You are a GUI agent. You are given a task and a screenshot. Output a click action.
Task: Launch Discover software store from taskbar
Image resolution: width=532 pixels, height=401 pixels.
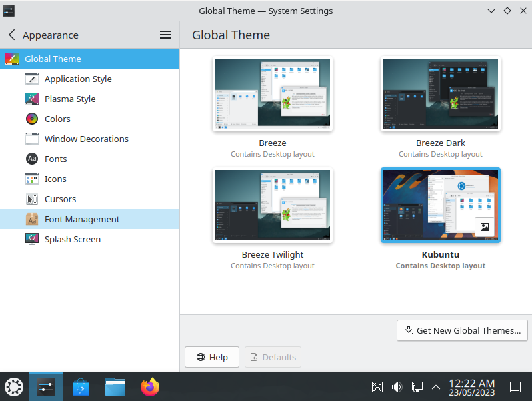pyautogui.click(x=81, y=387)
